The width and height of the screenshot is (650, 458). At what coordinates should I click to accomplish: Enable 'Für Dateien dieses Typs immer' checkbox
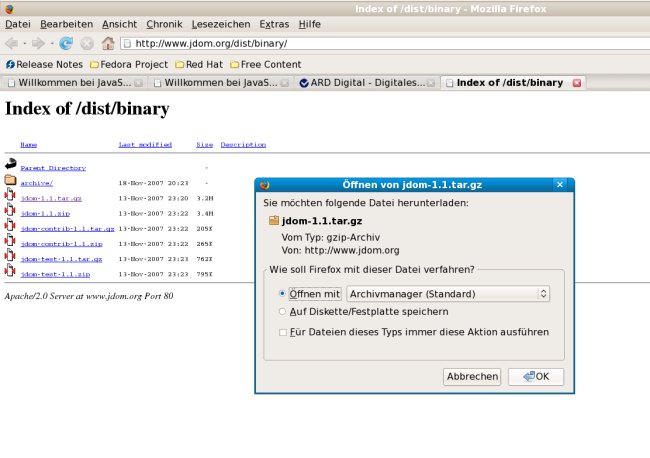point(283,332)
